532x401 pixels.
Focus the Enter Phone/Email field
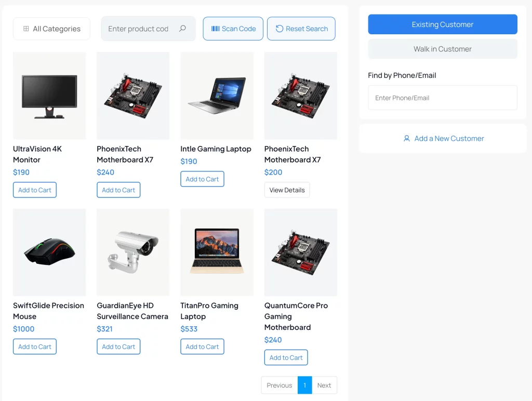443,98
